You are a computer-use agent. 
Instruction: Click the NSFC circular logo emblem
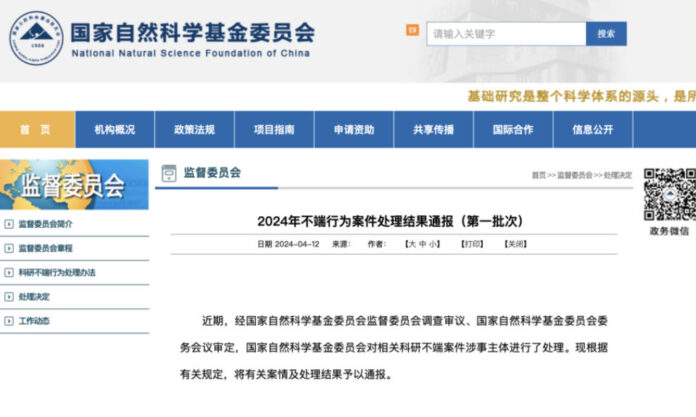(x=36, y=40)
